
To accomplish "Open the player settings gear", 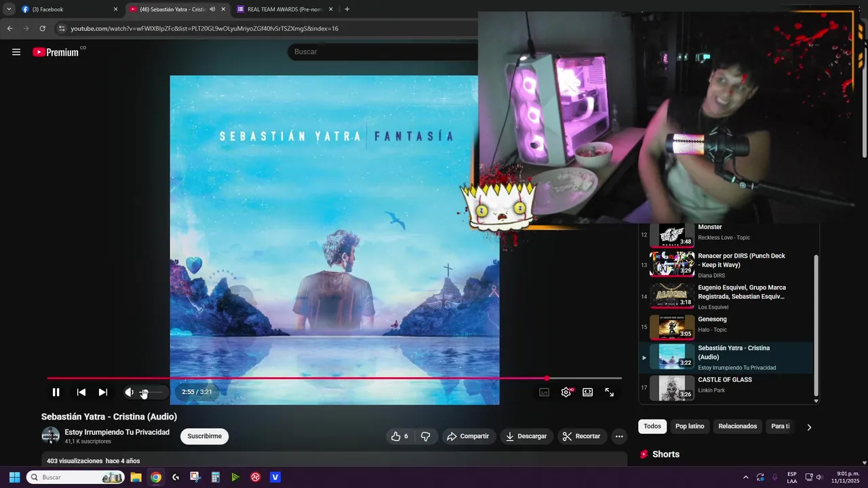I will coord(566,392).
